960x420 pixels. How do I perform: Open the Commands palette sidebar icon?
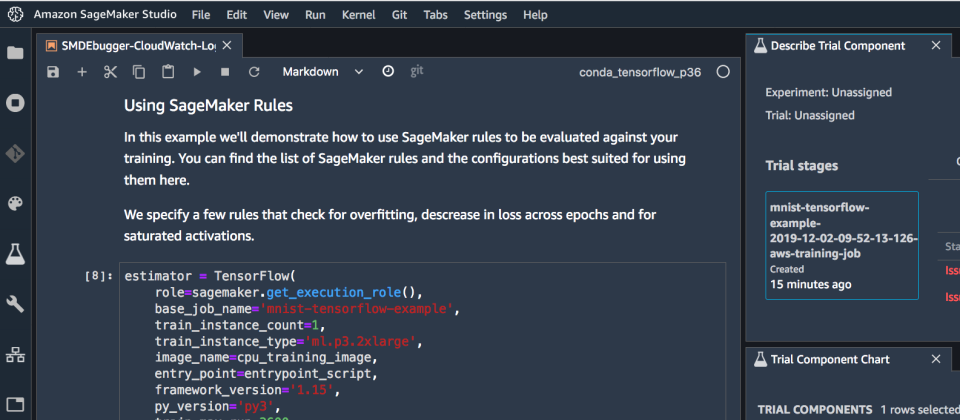[x=15, y=203]
